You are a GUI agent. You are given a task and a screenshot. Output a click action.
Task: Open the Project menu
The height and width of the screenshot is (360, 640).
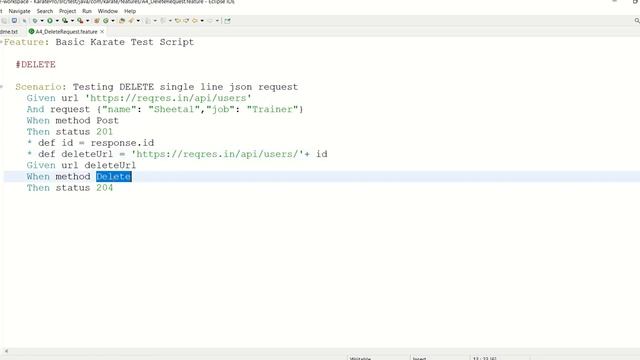click(67, 11)
